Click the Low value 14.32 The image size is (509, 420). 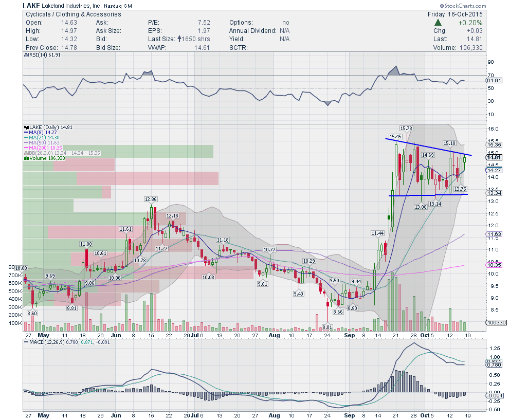tap(69, 39)
